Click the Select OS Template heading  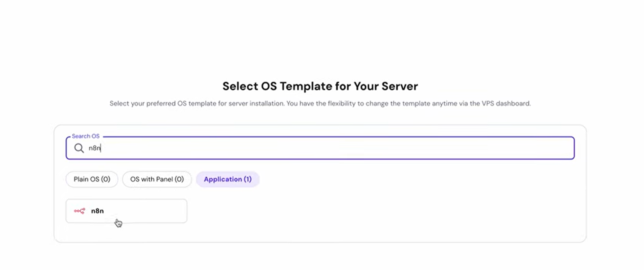tap(320, 86)
